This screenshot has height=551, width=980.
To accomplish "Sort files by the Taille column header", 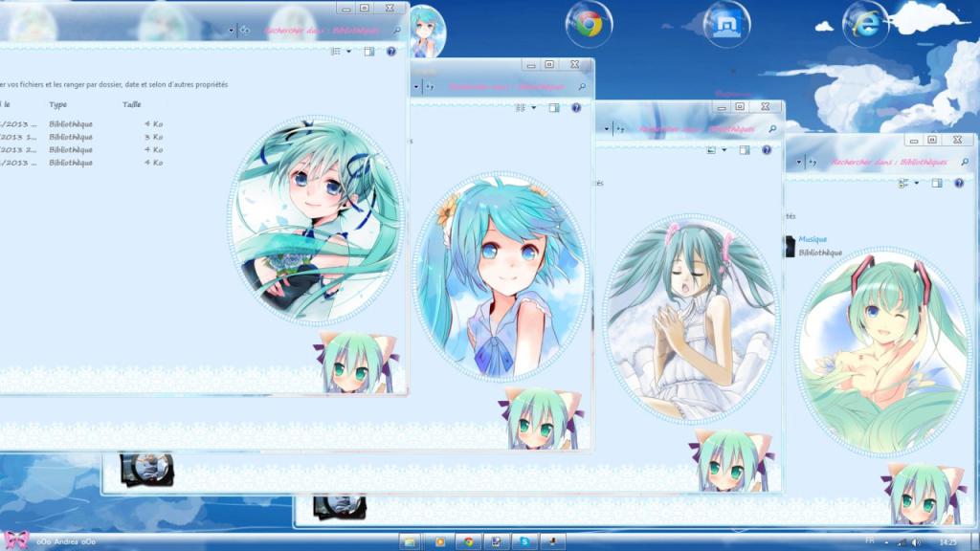I will [x=130, y=106].
